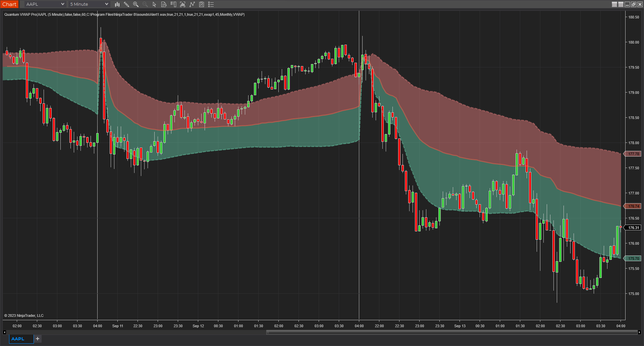Click the 176.31 current price marker

tap(633, 228)
